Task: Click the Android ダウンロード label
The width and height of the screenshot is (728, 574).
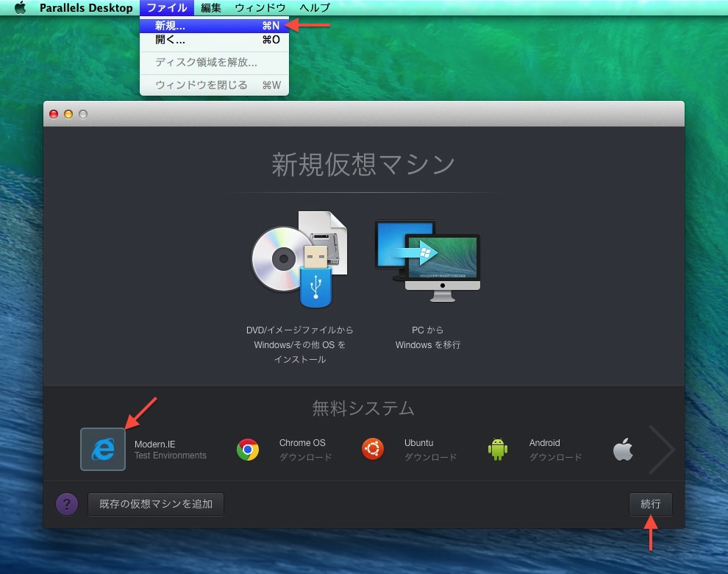Action: coord(555,450)
